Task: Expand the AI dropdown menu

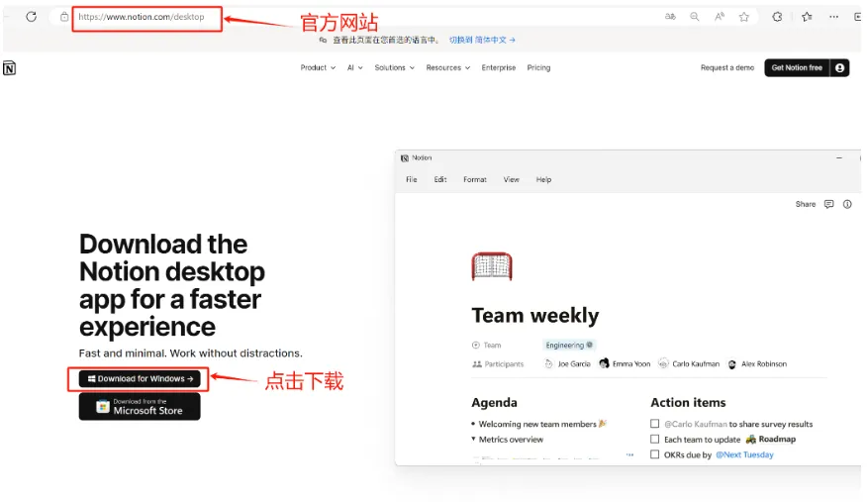Action: pos(355,67)
